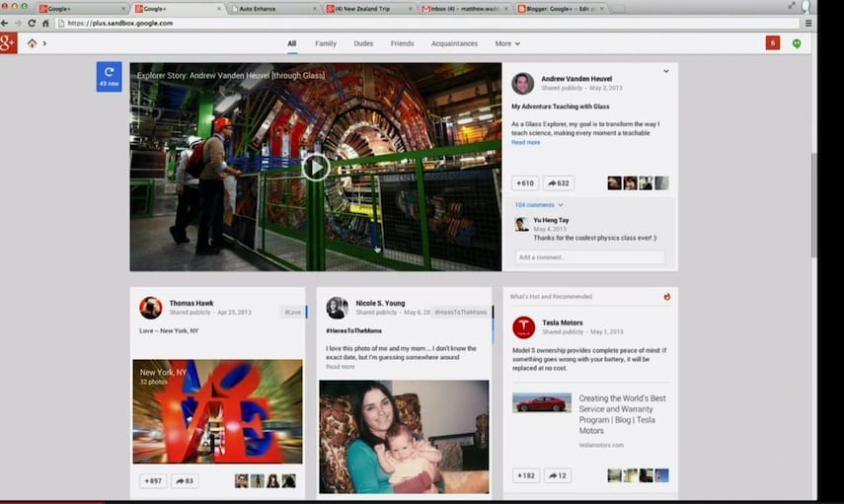Image resolution: width=844 pixels, height=504 pixels.
Task: Expand the More circles dropdown
Action: [507, 43]
